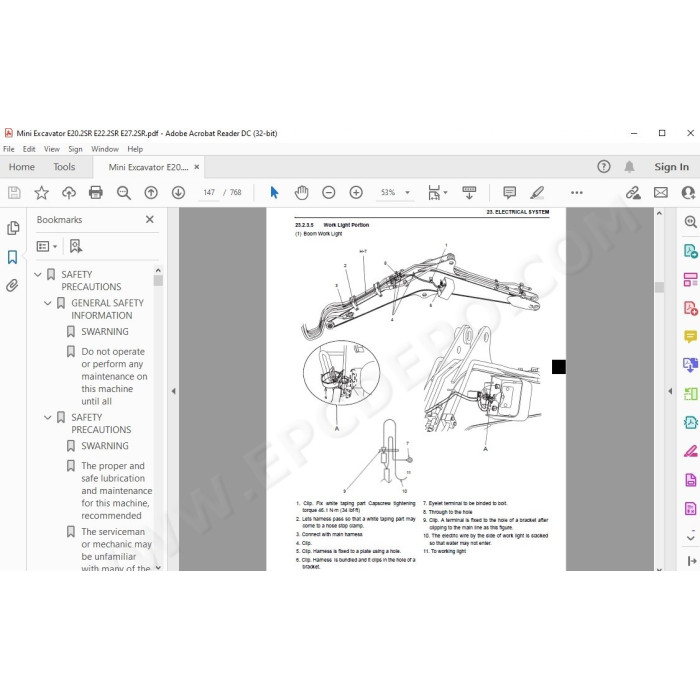Image resolution: width=700 pixels, height=700 pixels.
Task: Close the Mini Excavator document tab
Action: click(196, 167)
